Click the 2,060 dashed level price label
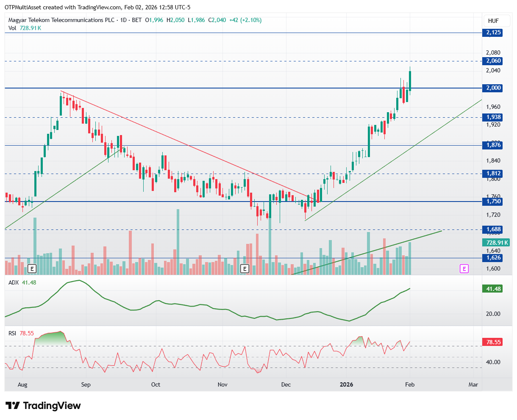 [493, 61]
